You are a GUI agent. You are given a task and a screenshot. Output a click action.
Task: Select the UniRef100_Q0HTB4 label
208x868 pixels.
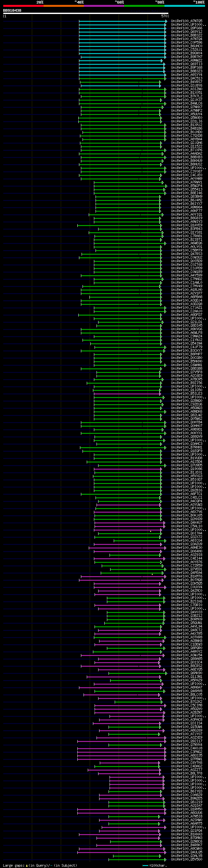187,422
